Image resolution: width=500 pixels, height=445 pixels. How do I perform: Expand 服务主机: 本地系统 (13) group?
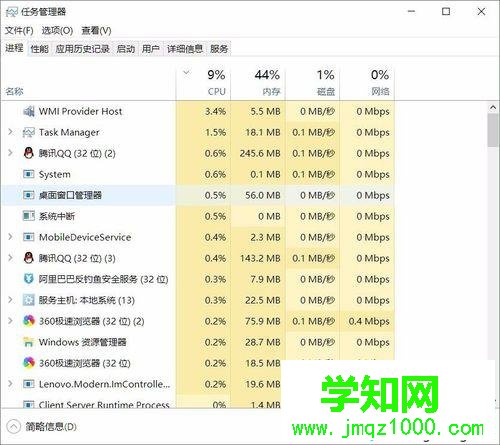tap(10, 300)
